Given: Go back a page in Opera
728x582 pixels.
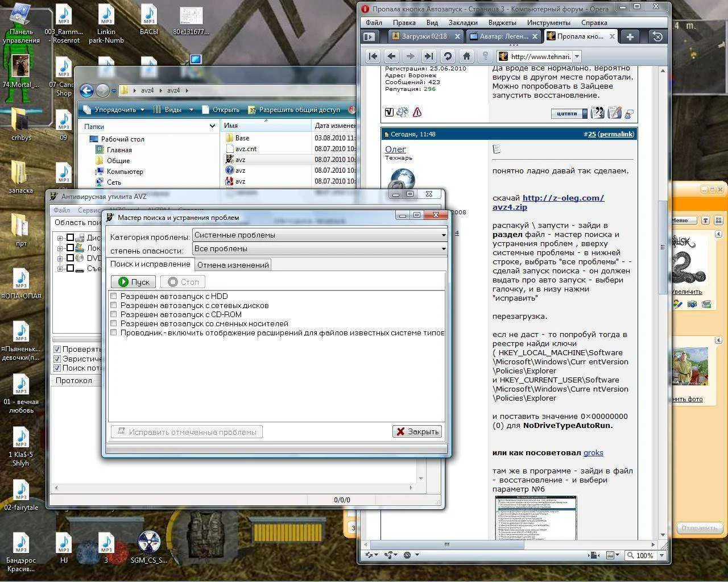Looking at the screenshot, I should [x=391, y=56].
